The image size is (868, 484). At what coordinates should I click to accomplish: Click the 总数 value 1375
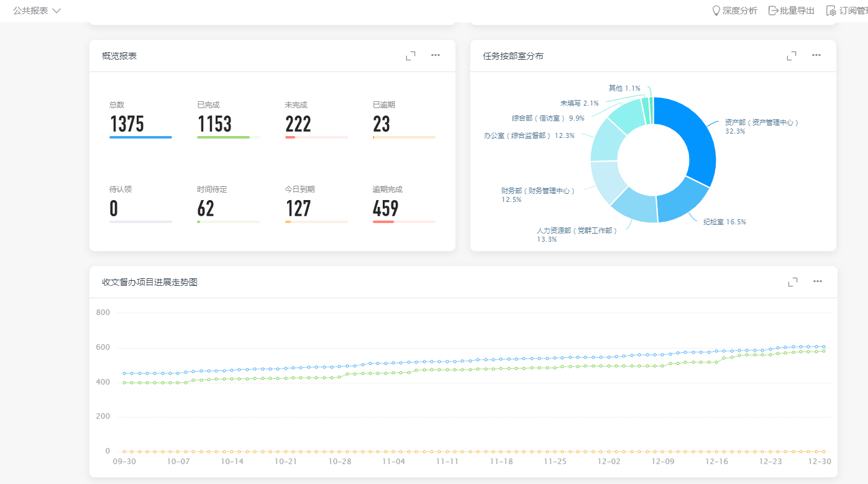[x=127, y=124]
